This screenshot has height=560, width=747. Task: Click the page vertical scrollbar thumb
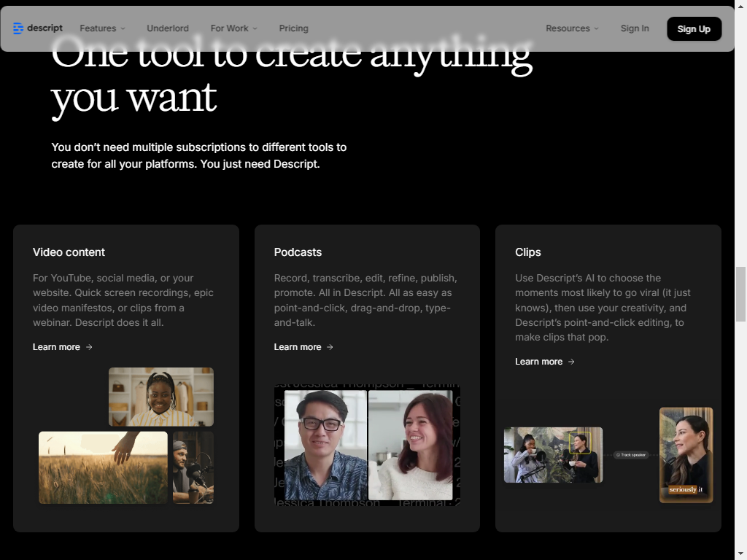click(x=740, y=295)
